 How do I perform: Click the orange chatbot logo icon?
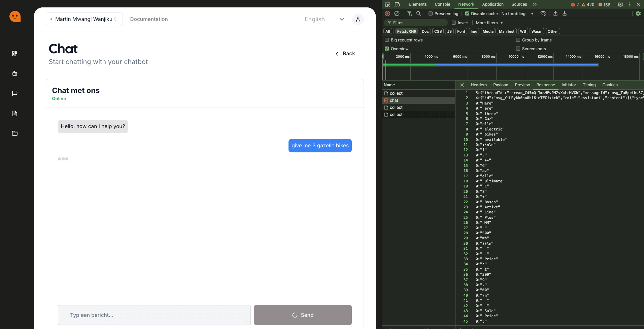pos(15,17)
